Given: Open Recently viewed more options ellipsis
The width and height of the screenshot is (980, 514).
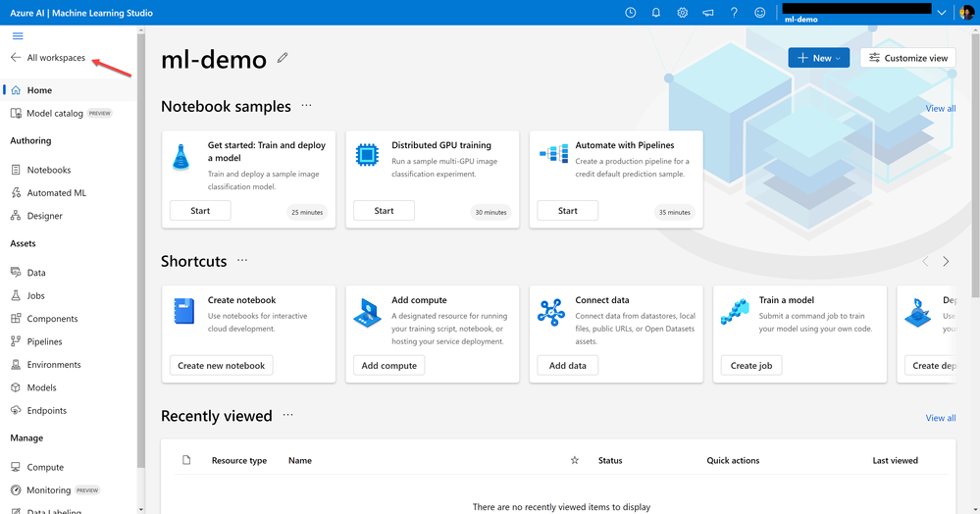Looking at the screenshot, I should point(287,415).
